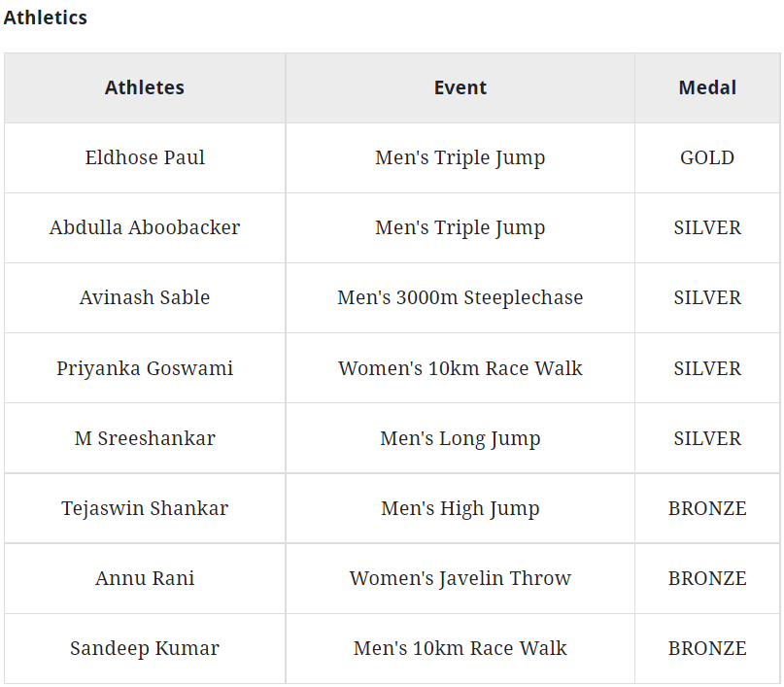
Task: Select the Women's 10km Race Walk cell
Action: (460, 368)
